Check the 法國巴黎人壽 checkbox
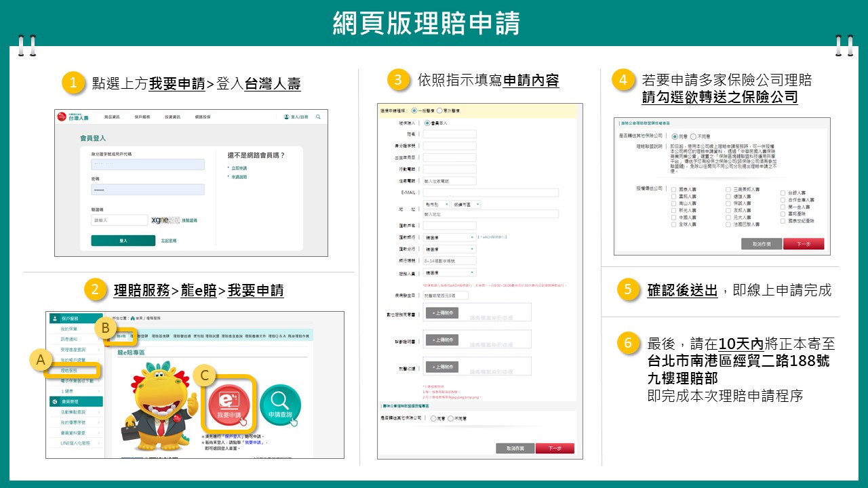Image resolution: width=868 pixels, height=488 pixels. 728,224
